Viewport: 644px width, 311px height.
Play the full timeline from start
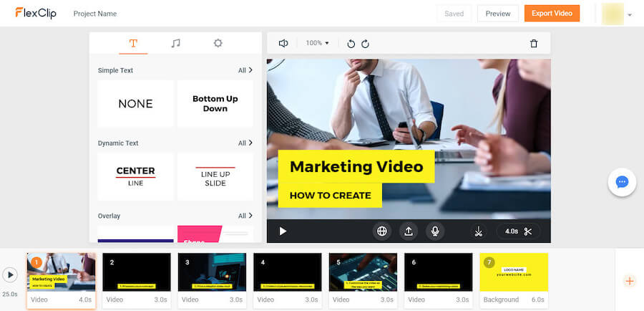(x=10, y=274)
